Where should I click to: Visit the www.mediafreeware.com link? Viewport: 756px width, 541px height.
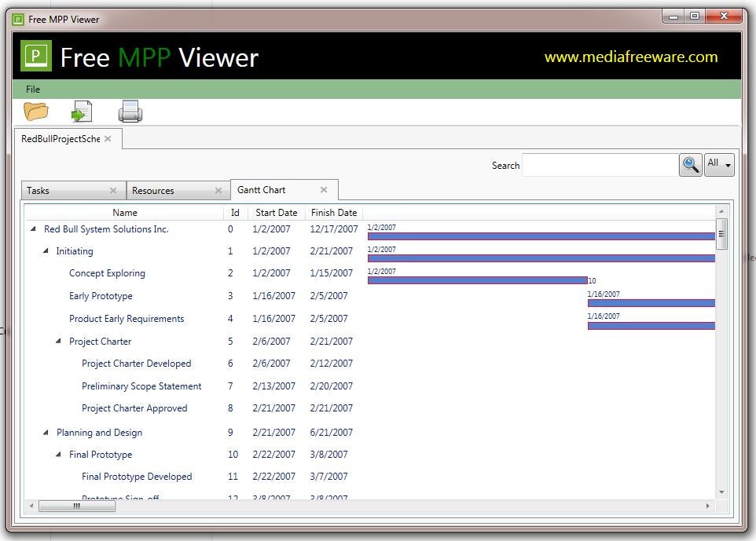(630, 57)
